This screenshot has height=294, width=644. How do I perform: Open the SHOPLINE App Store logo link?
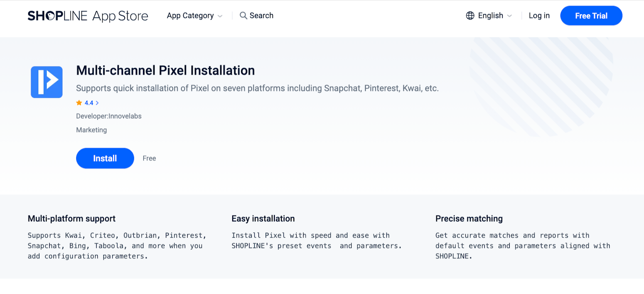tap(88, 16)
